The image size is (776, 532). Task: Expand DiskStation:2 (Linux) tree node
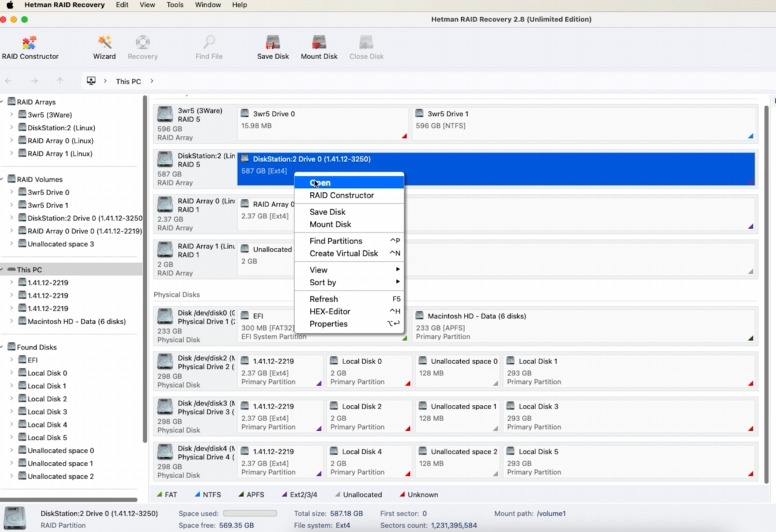12,128
